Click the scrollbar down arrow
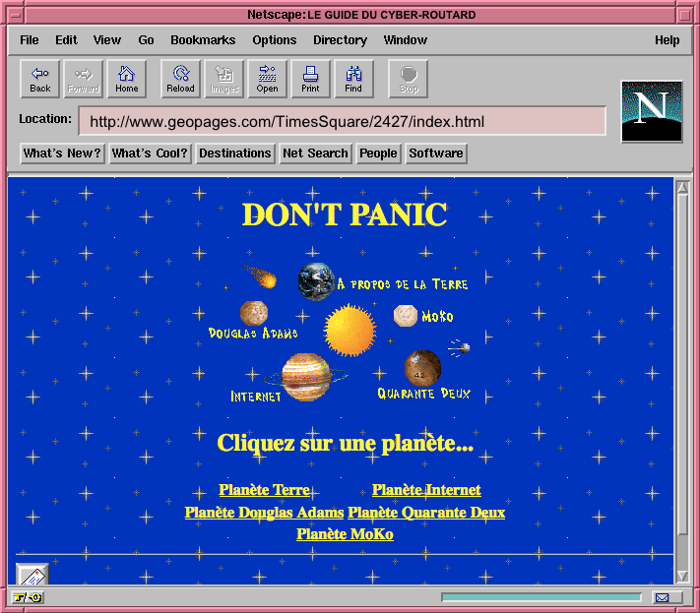This screenshot has width=700, height=613. tap(682, 577)
